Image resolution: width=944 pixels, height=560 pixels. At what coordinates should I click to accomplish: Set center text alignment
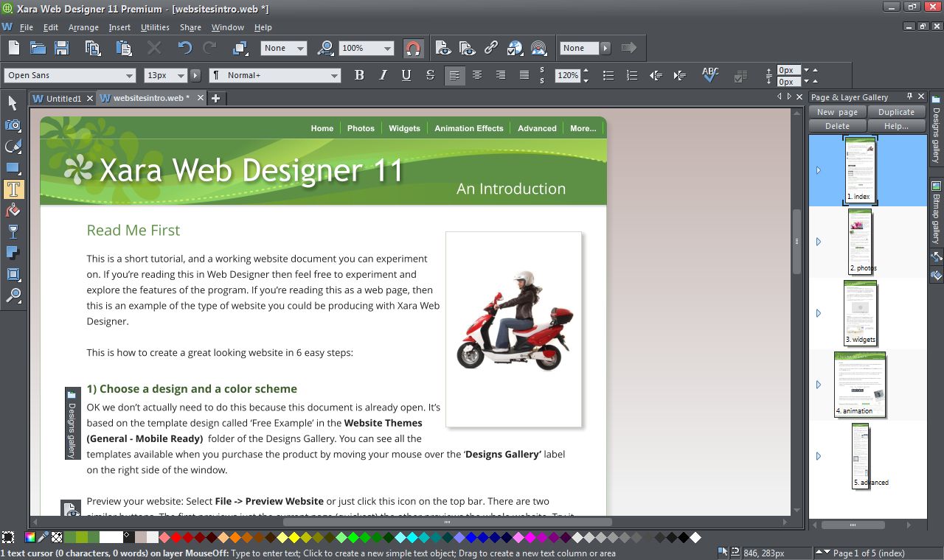click(x=477, y=75)
